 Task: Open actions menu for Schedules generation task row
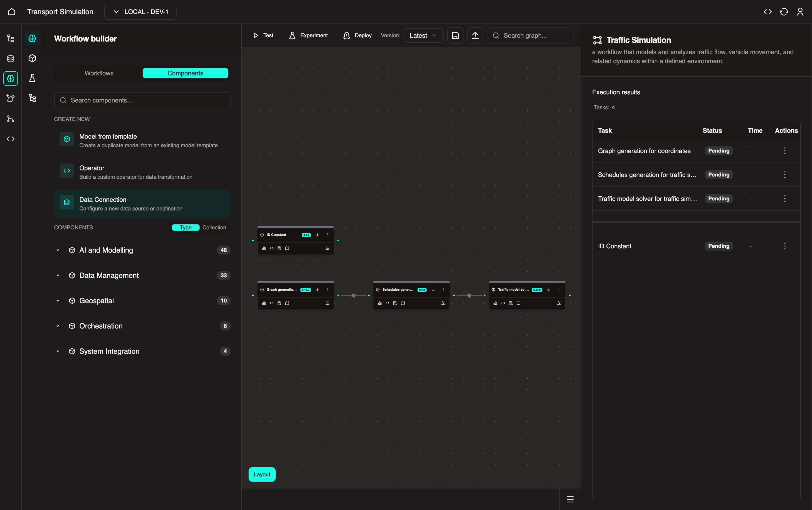[x=784, y=175]
